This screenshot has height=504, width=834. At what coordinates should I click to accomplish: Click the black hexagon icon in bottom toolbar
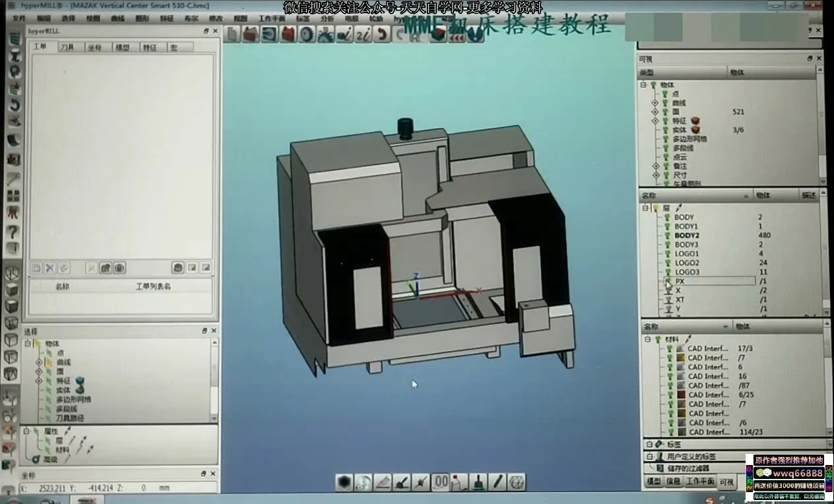(x=344, y=482)
